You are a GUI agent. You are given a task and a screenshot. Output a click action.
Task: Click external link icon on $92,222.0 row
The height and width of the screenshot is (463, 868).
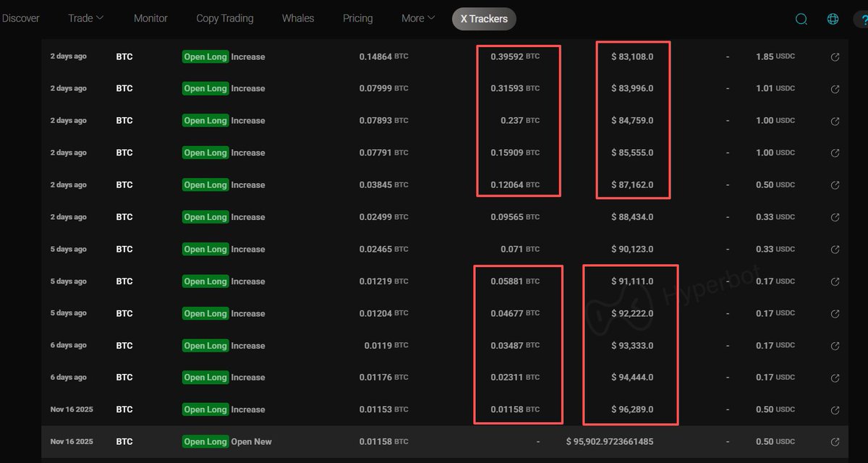pos(835,314)
